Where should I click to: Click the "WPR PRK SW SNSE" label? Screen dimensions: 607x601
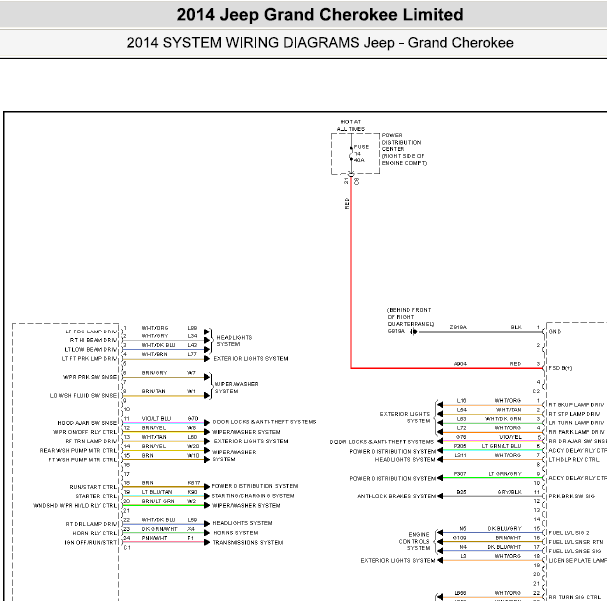[90, 377]
